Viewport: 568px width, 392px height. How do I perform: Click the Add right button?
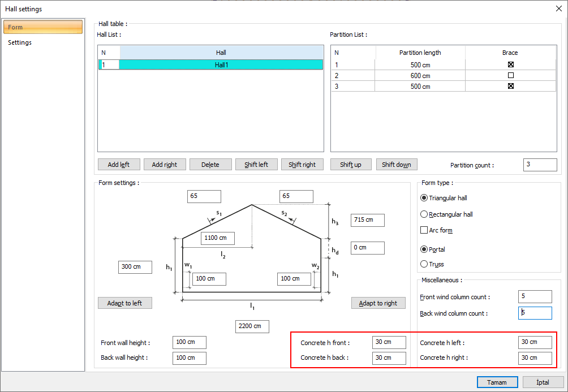(165, 165)
